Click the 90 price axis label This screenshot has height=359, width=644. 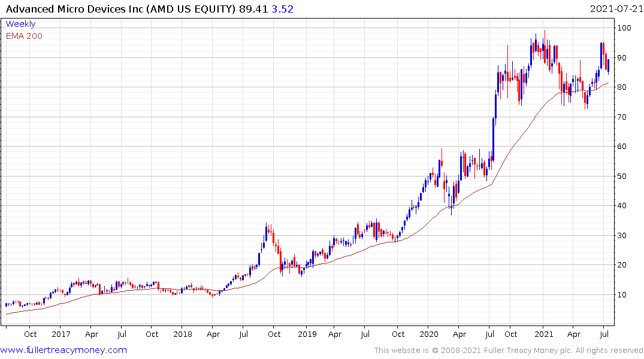coord(622,58)
